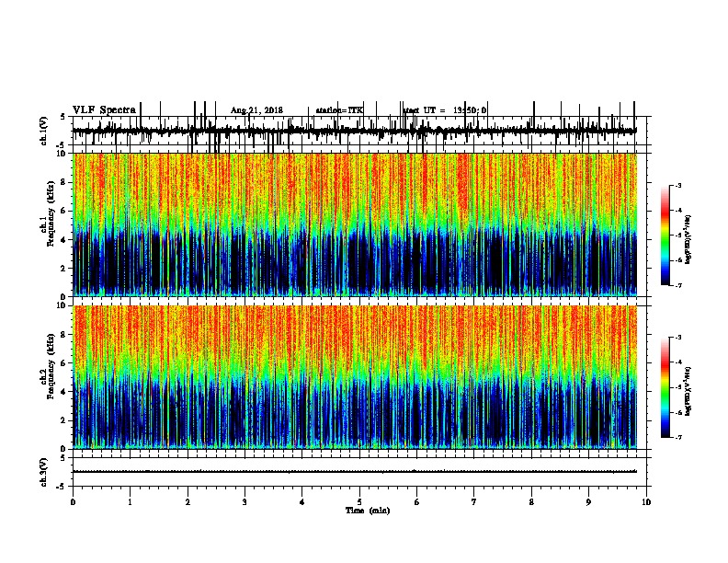Click time axis tick label '2'
The height and width of the screenshot is (563, 728).
point(188,502)
